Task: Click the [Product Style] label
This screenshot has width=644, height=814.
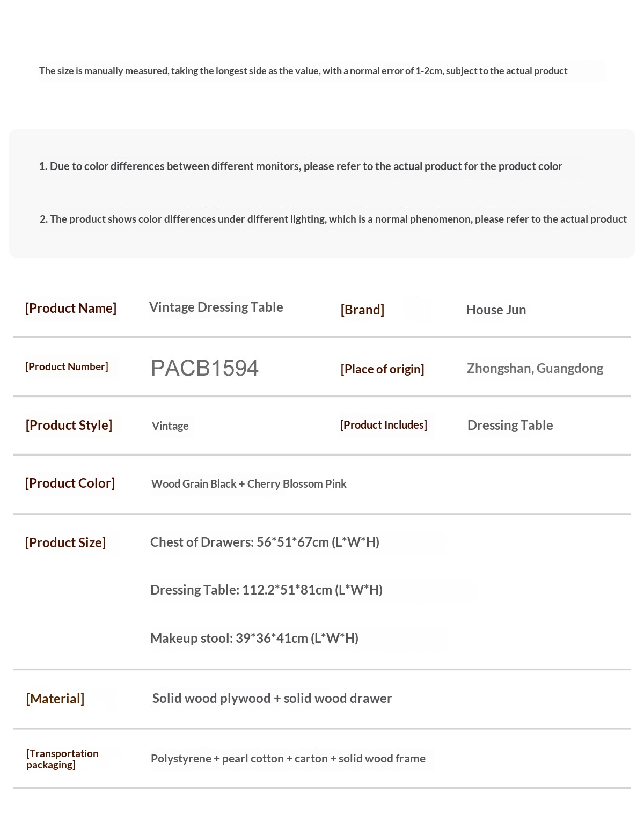Action: click(69, 426)
